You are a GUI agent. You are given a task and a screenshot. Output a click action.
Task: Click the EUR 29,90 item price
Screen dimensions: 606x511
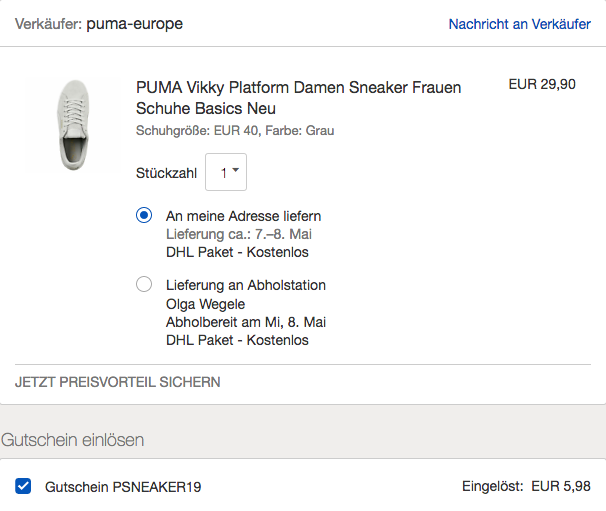(542, 84)
